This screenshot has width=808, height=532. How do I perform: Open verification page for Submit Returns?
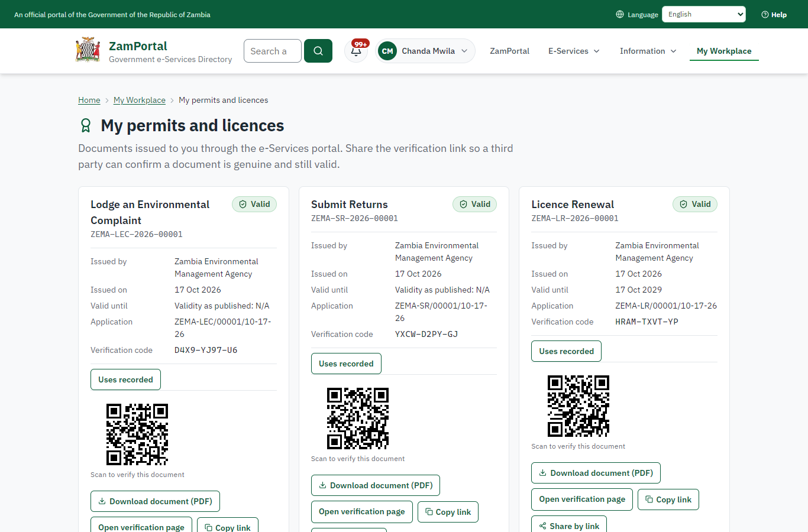(362, 511)
